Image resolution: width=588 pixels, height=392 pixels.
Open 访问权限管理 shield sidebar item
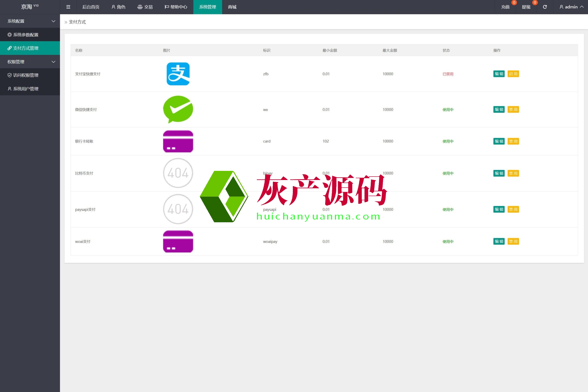tap(25, 75)
